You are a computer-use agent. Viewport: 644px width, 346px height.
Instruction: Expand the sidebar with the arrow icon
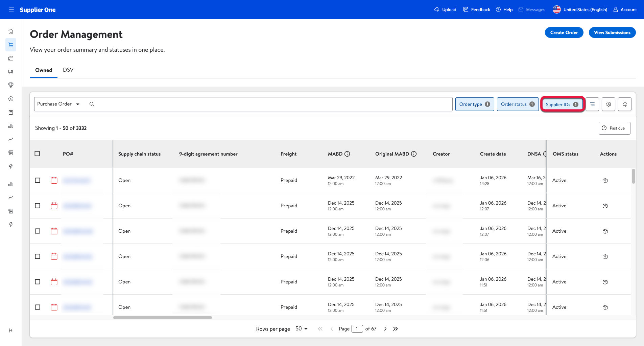(11, 330)
